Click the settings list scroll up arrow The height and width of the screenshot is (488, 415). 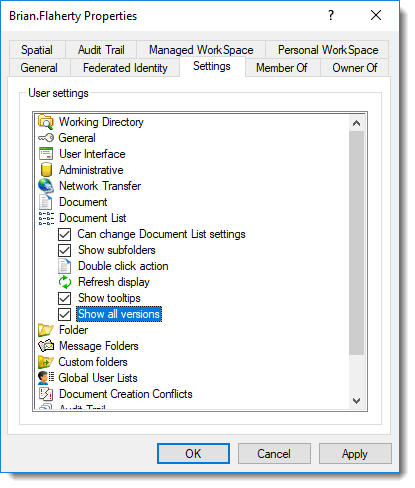356,123
